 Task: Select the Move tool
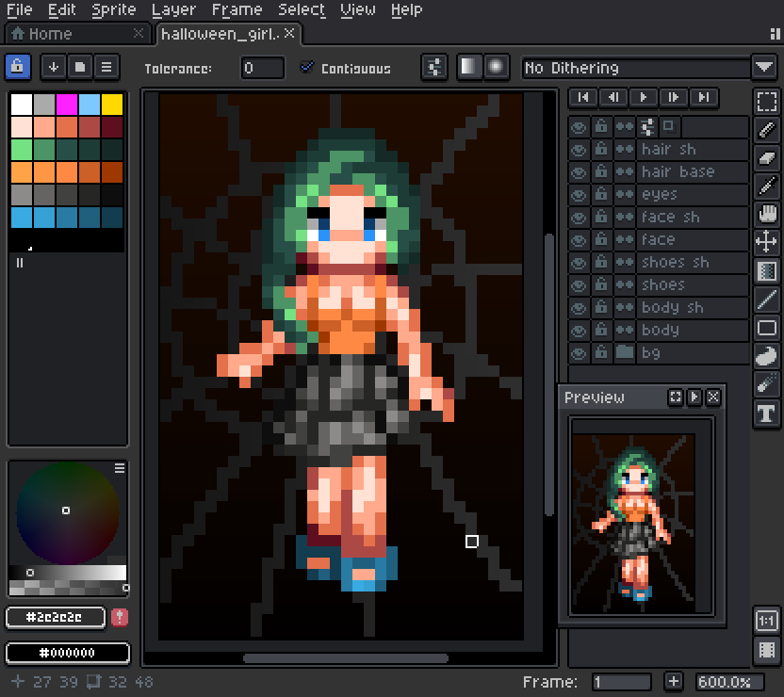766,242
